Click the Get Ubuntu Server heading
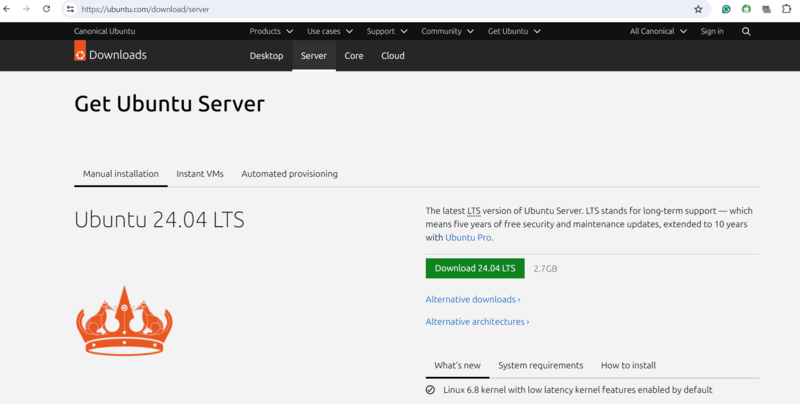Screen dimensions: 800x404 click(x=169, y=104)
